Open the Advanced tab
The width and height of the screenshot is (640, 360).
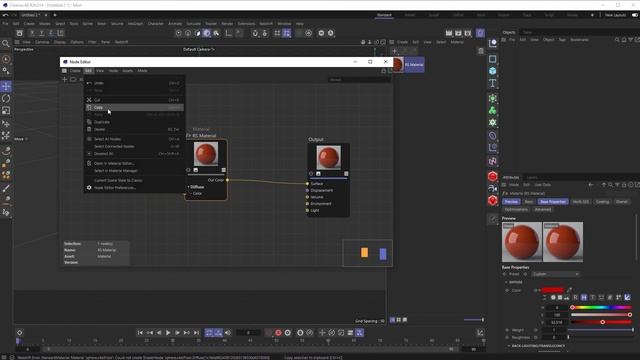tap(542, 209)
